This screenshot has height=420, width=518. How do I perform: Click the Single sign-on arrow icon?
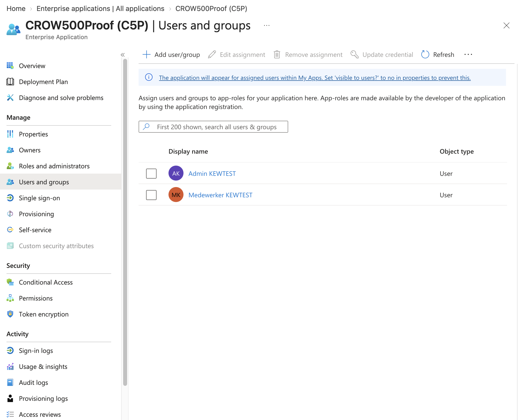click(x=10, y=198)
